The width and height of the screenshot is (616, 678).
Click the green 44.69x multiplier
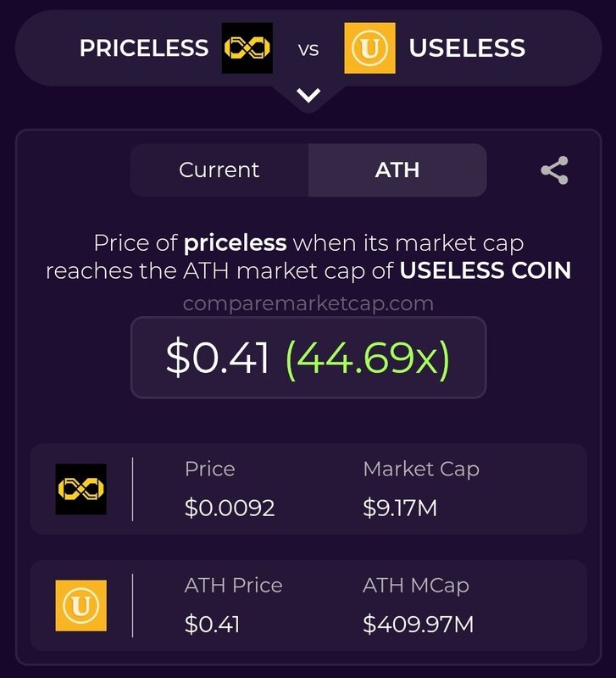(x=368, y=358)
